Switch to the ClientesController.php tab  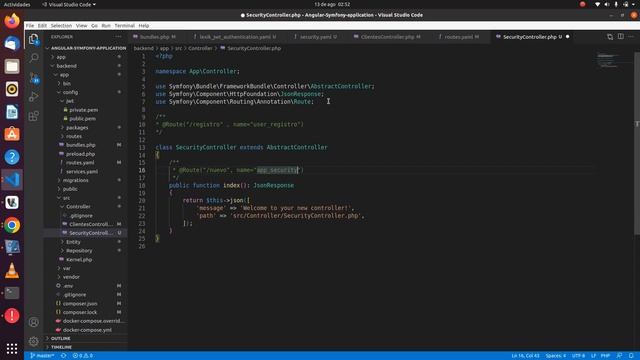coord(387,37)
